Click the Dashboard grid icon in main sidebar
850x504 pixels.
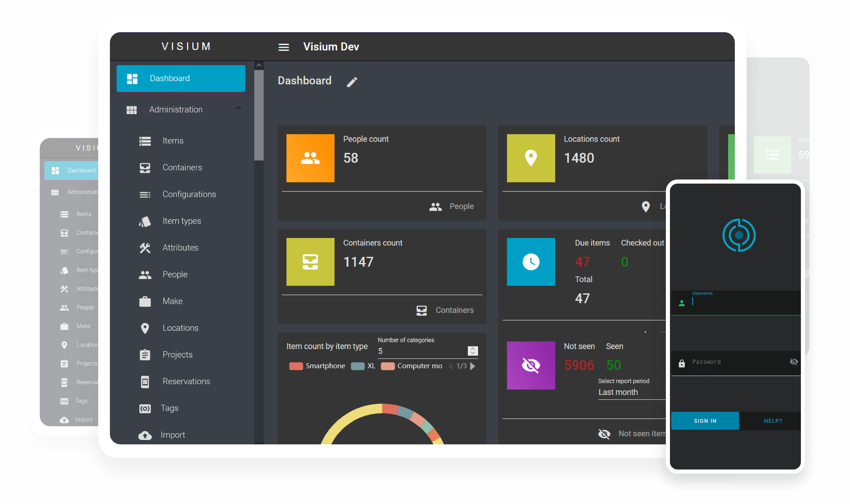[x=132, y=78]
